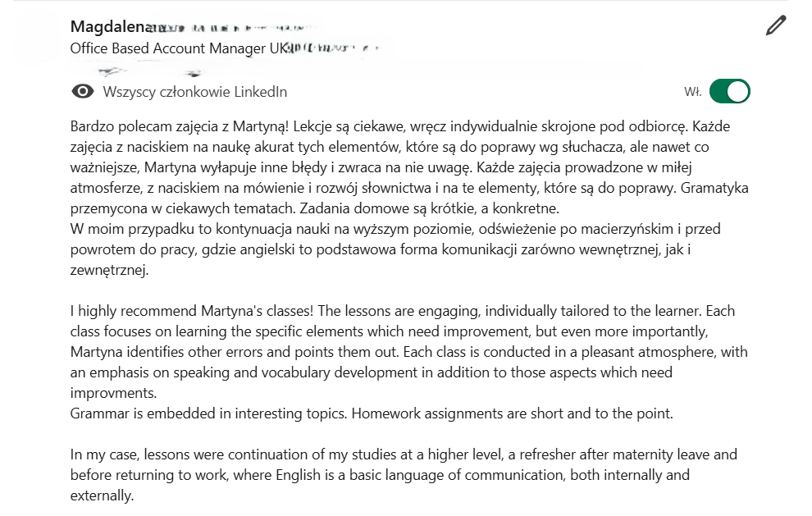Click the final word "externally."
This screenshot has width=812, height=516.
[102, 495]
